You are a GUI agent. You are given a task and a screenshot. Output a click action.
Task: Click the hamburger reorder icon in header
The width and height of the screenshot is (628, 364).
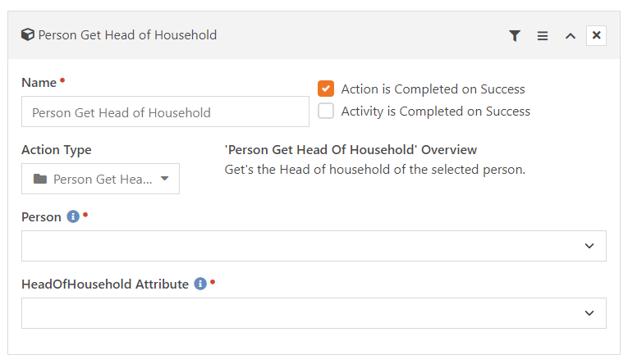(543, 36)
